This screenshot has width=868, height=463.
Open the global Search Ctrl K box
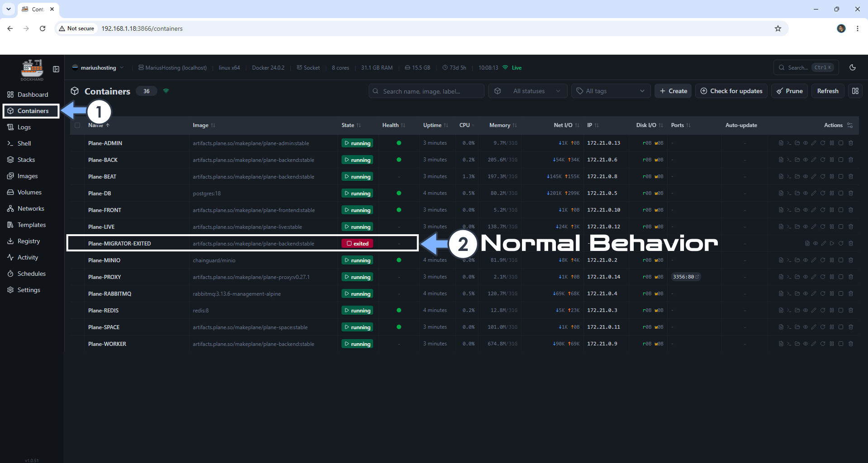coord(806,67)
